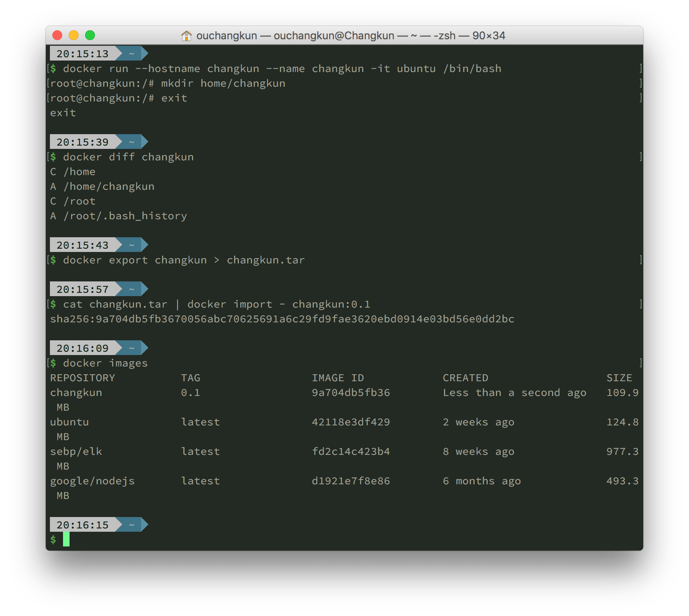Click the "/root/.bash_history" diff output line

point(125,216)
